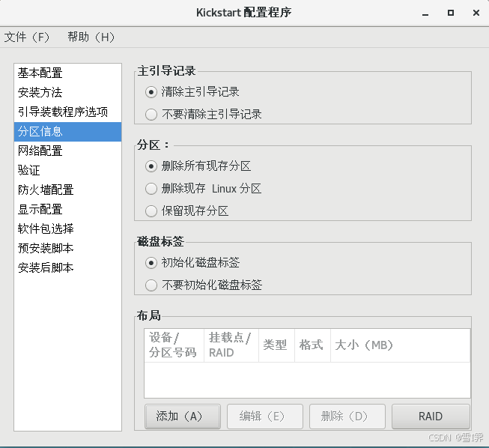Go to 网络配置 section
Image resolution: width=489 pixels, height=448 pixels.
tap(67, 151)
